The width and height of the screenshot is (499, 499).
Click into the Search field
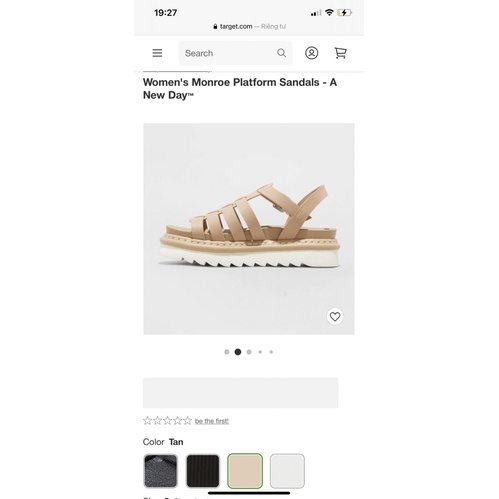tap(235, 53)
